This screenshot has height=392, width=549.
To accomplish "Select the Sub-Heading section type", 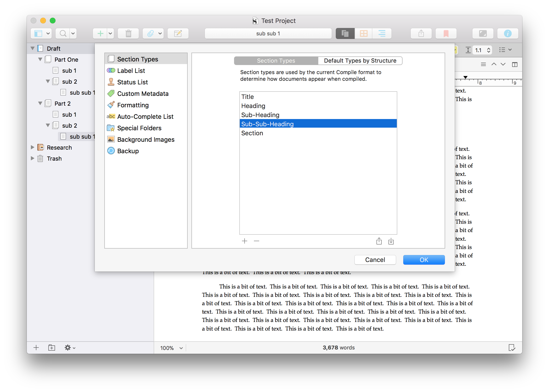I will tap(260, 115).
